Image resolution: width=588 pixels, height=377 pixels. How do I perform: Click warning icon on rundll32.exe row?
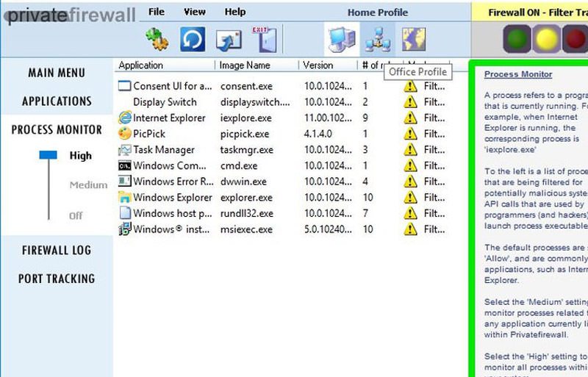click(x=410, y=213)
